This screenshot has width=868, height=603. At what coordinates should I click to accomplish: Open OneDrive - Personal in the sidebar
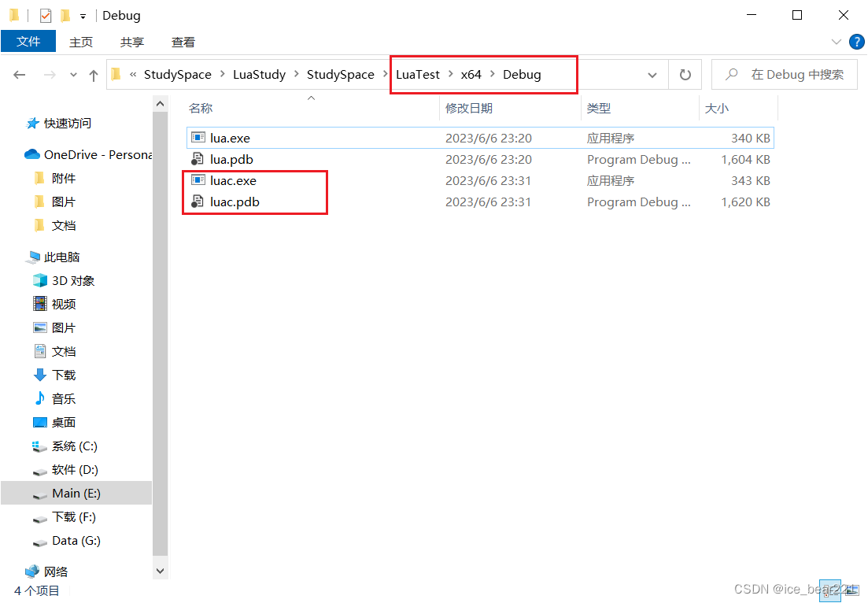click(x=87, y=154)
